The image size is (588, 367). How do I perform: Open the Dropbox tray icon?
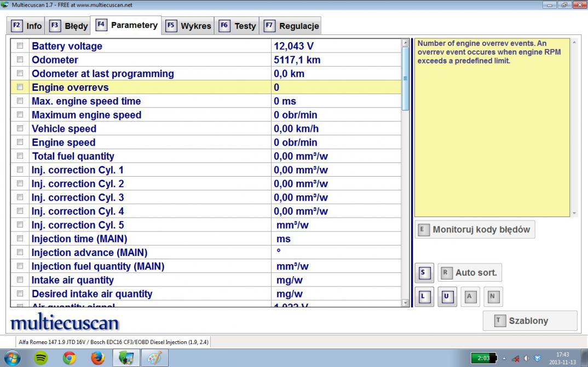click(x=538, y=358)
